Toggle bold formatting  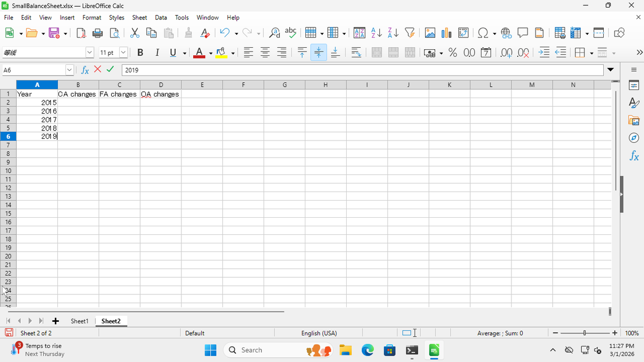click(x=140, y=53)
